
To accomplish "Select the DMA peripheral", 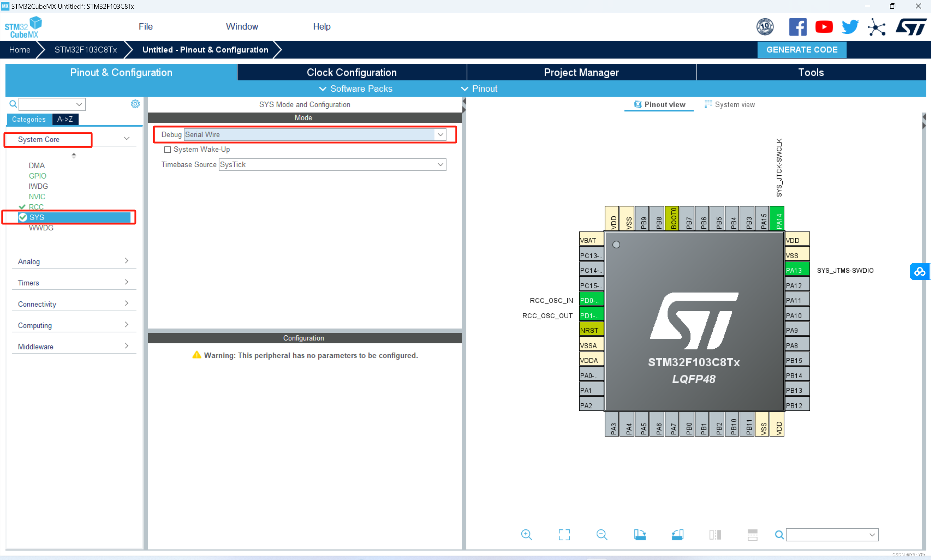I will pyautogui.click(x=37, y=165).
